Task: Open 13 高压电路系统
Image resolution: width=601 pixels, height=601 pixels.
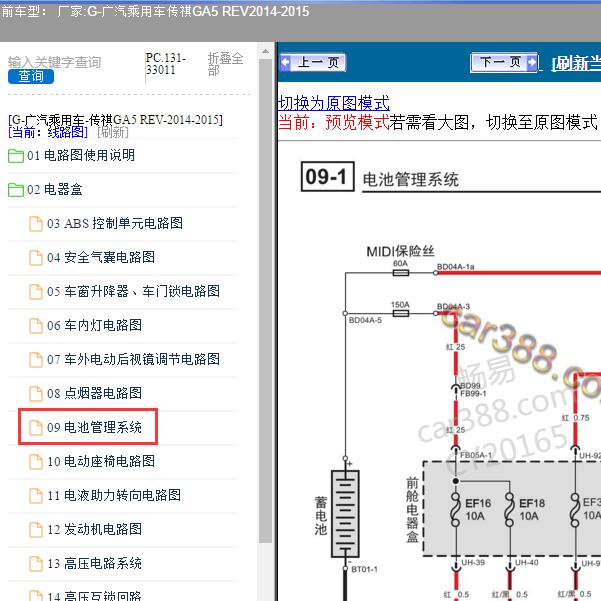Action: [x=94, y=563]
